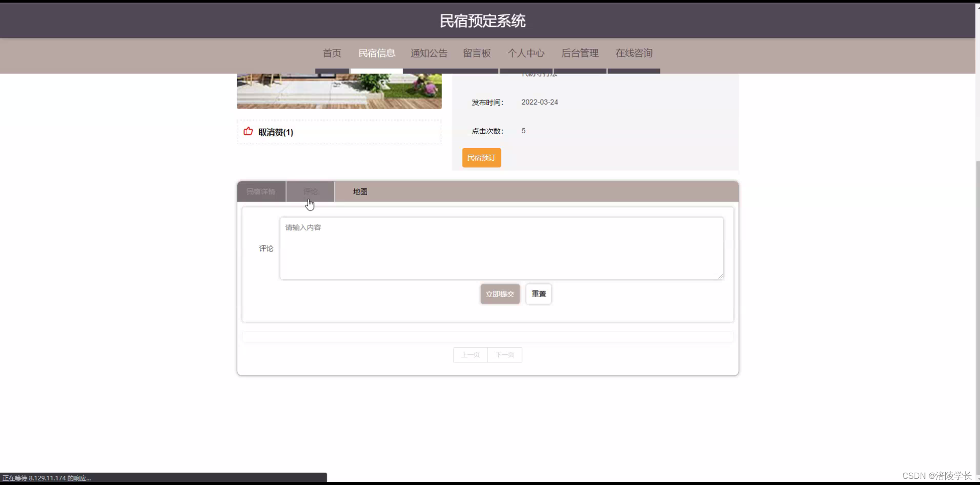Switch to the 评论 comments tab
Image resolution: width=980 pixels, height=485 pixels.
pyautogui.click(x=310, y=191)
